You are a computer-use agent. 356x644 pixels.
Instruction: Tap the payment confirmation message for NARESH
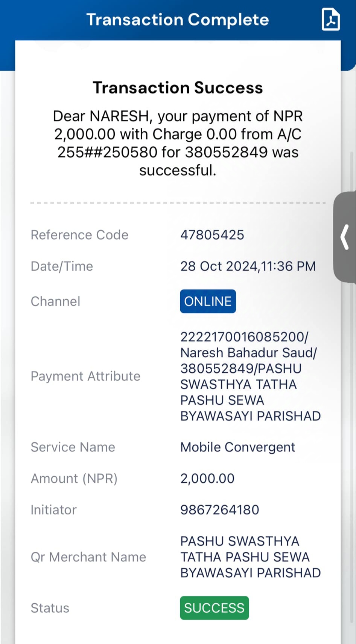pyautogui.click(x=178, y=143)
